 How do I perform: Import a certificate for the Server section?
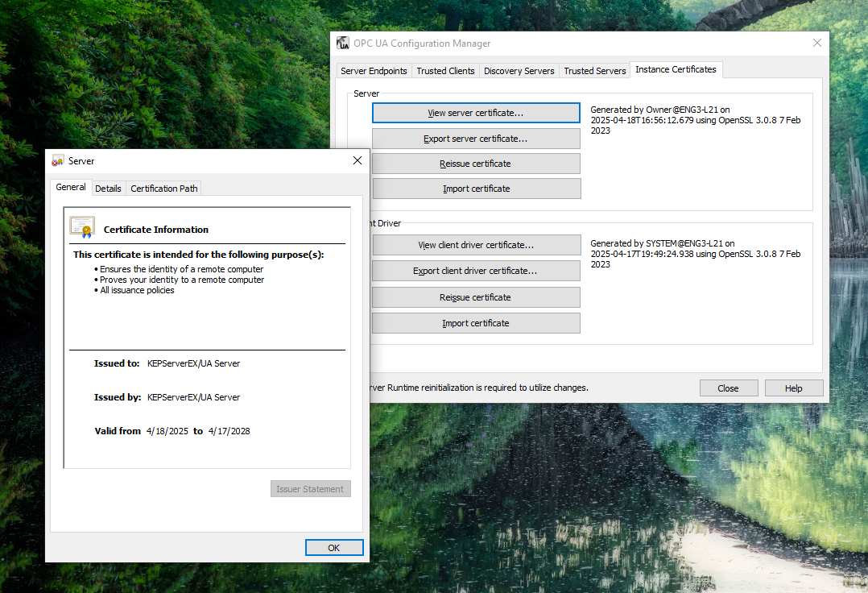(477, 189)
